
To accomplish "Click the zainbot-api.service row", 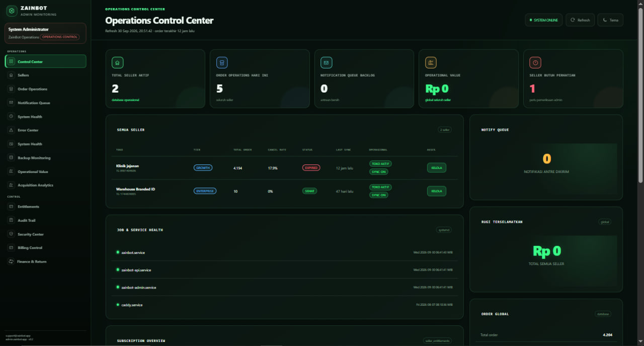I will pyautogui.click(x=284, y=270).
